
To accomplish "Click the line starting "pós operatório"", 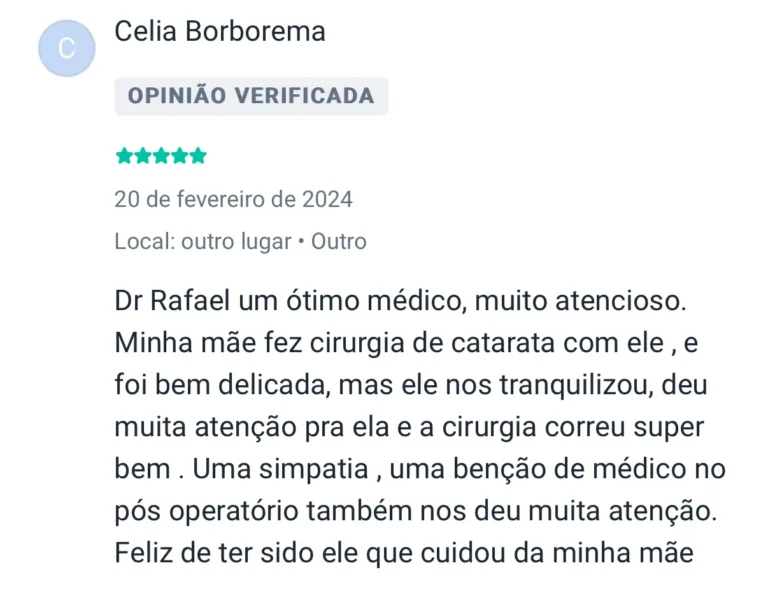I will click(414, 510).
